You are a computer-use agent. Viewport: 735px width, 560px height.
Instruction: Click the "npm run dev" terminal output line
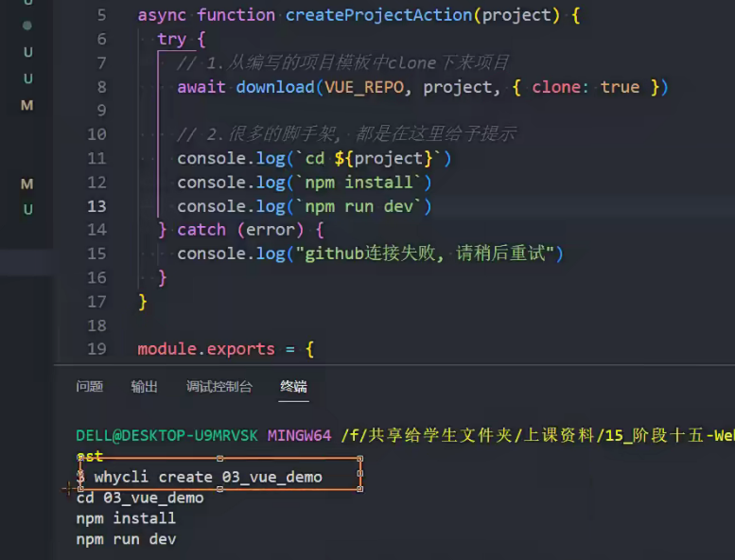[126, 539]
